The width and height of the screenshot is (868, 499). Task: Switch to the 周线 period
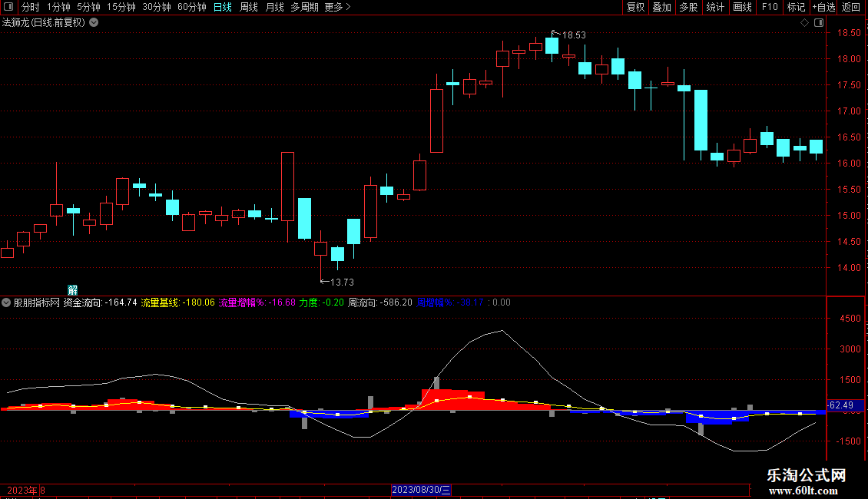point(249,7)
